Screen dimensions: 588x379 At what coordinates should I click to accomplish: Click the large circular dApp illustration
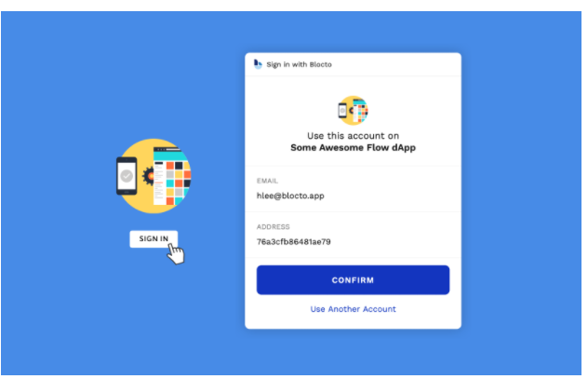[x=154, y=176]
